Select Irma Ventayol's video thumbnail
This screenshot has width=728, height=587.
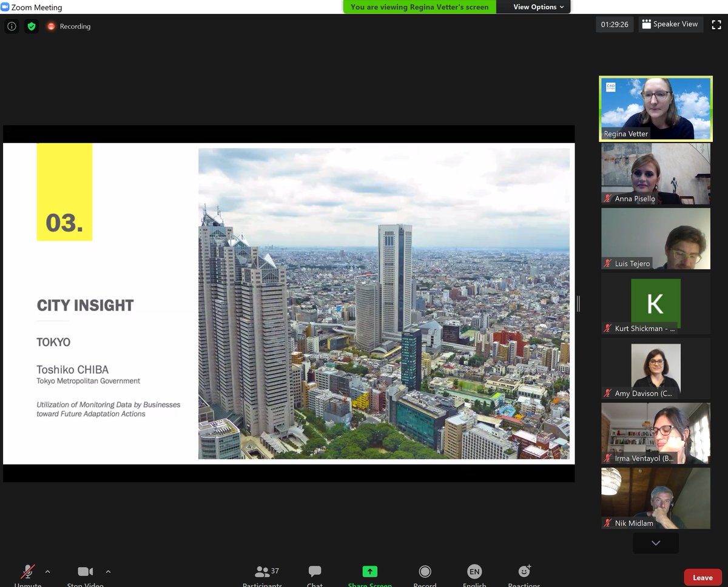point(656,433)
